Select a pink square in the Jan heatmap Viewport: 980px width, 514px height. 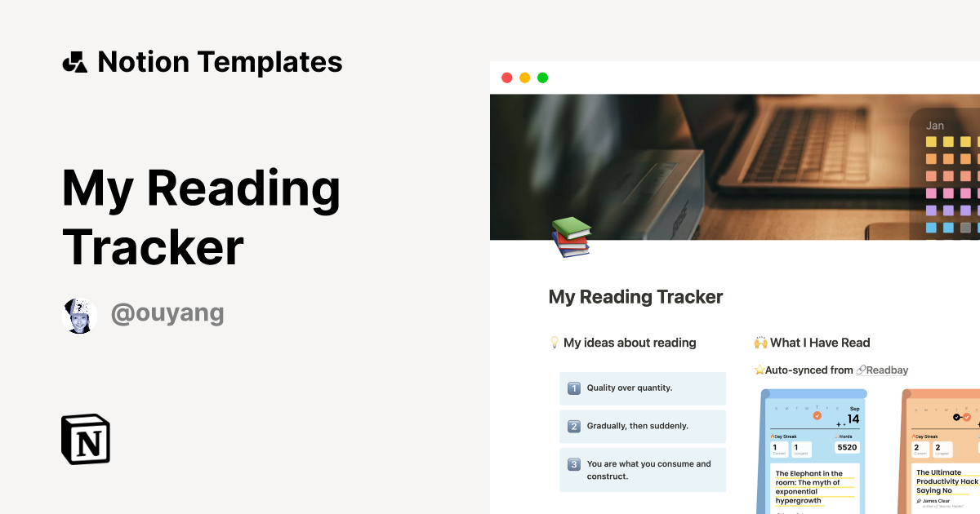(932, 192)
